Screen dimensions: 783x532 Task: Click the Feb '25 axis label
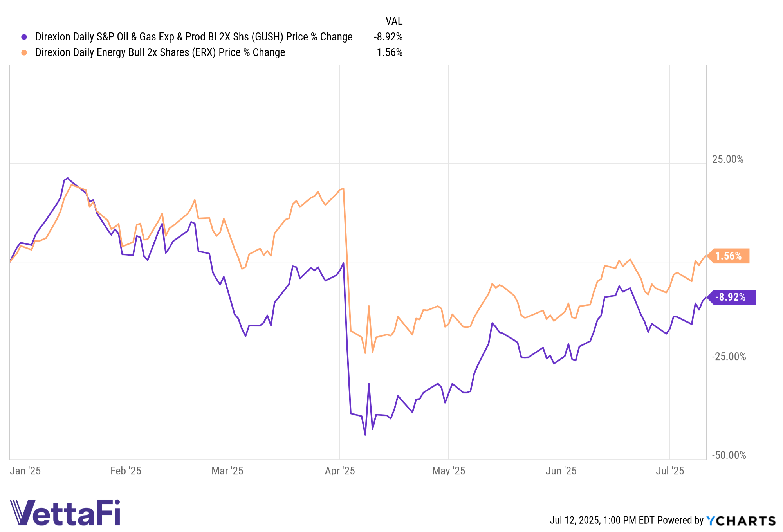pos(126,471)
